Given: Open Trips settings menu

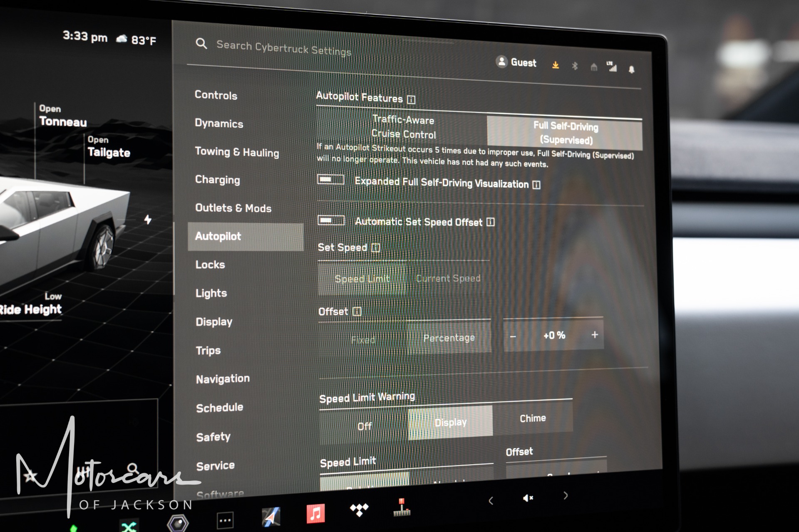Looking at the screenshot, I should tap(208, 351).
